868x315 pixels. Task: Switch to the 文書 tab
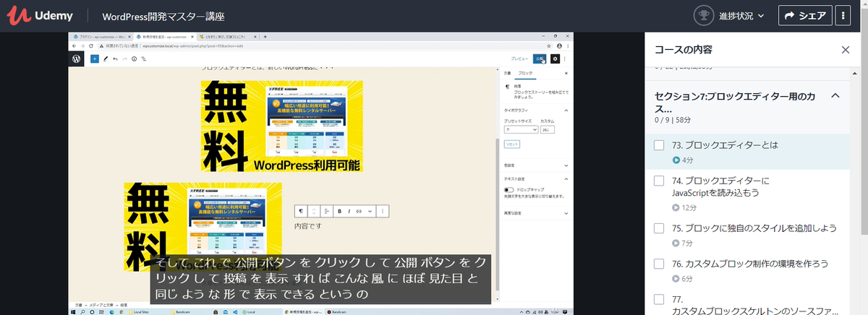[507, 74]
